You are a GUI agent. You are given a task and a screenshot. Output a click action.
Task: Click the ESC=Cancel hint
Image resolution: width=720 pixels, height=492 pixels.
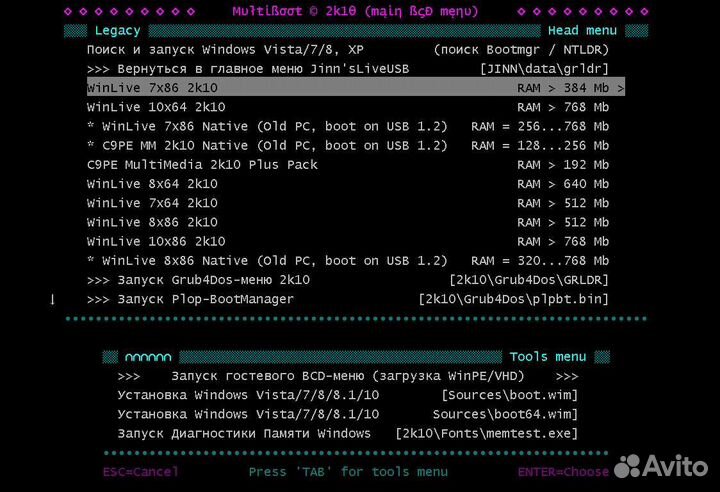click(141, 472)
